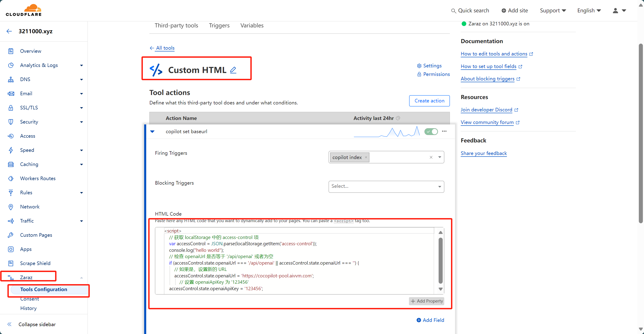Click the Apps icon in sidebar
644x334 pixels.
(11, 249)
